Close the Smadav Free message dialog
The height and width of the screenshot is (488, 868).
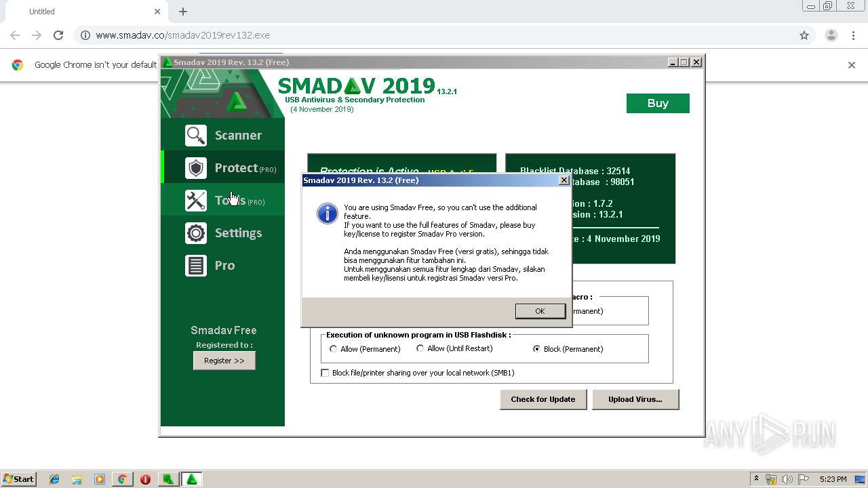click(564, 180)
